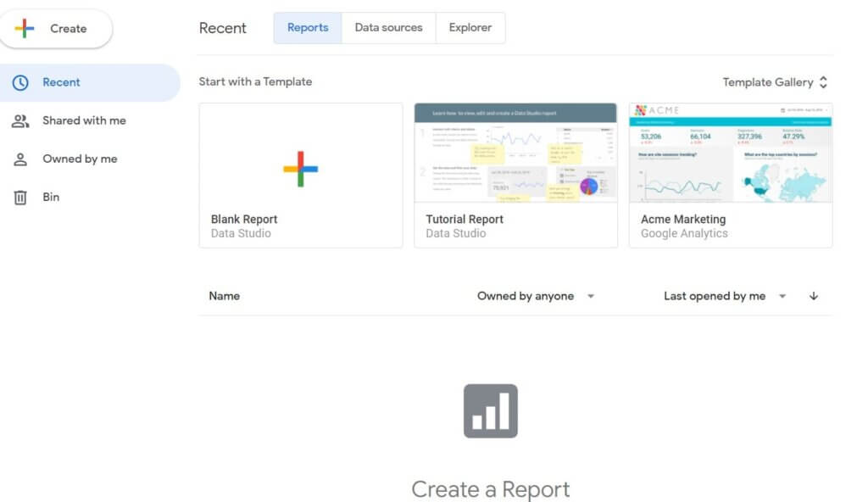This screenshot has height=502, width=868.
Task: Click the trash bin icon
Action: coord(20,198)
